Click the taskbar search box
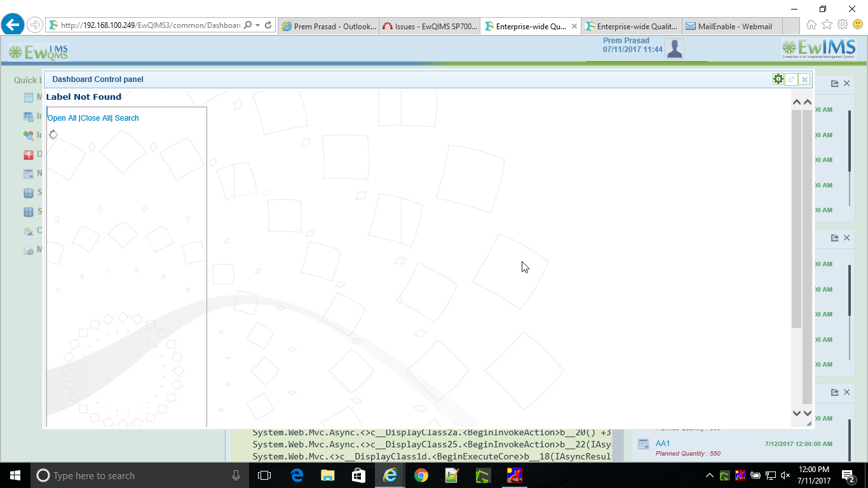The height and width of the screenshot is (488, 868). 139,475
